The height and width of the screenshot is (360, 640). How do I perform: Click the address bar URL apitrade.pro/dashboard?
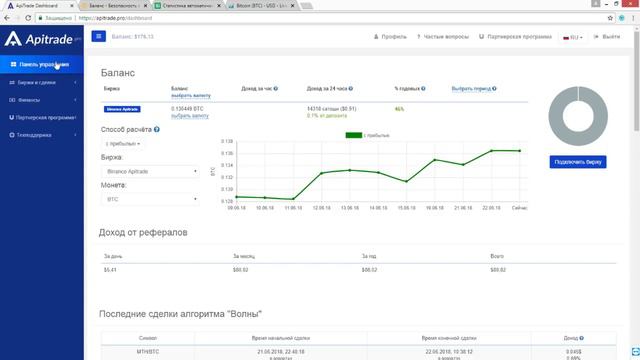pyautogui.click(x=115, y=18)
